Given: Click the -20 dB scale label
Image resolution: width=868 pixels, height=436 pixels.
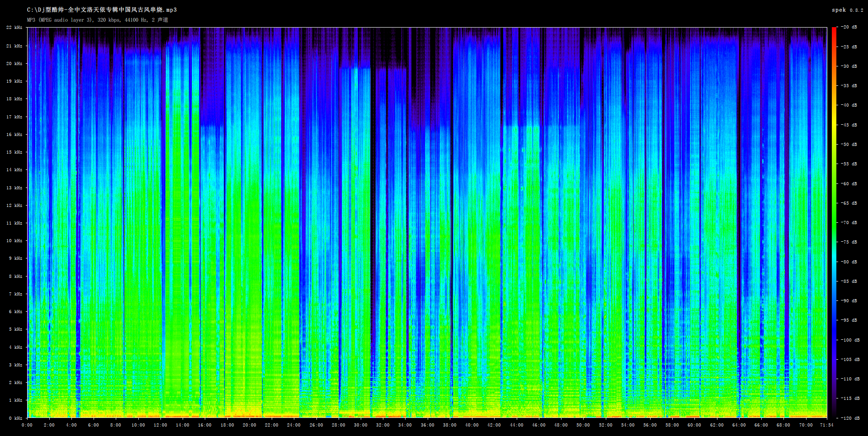Looking at the screenshot, I should point(849,27).
